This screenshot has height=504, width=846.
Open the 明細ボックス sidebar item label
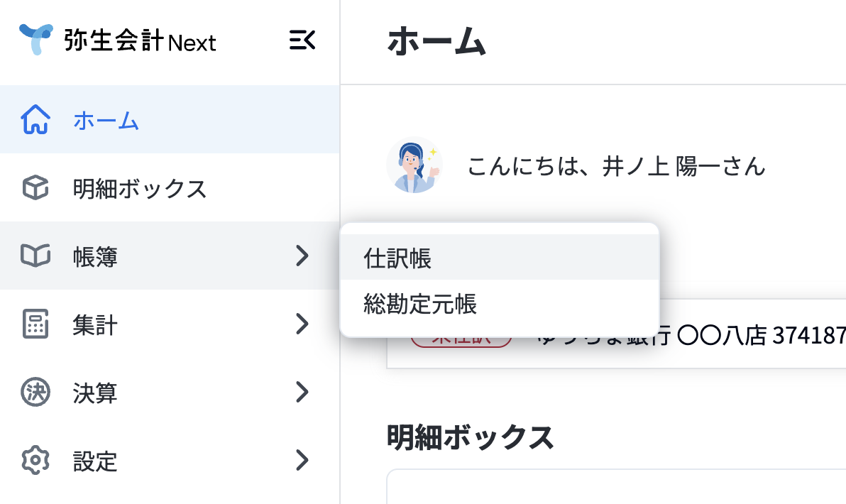coord(141,188)
